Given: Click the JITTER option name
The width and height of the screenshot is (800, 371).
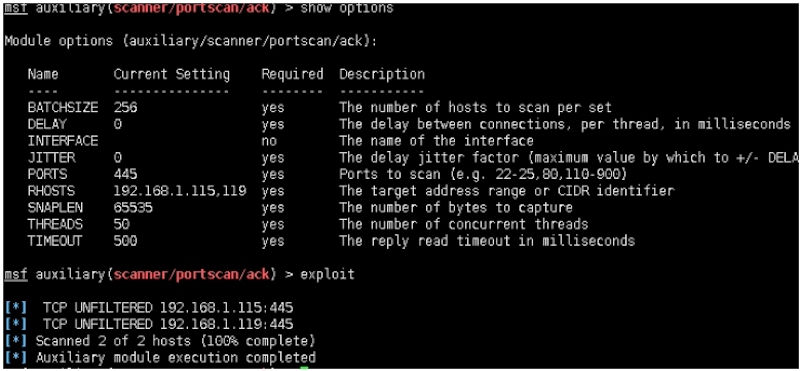Looking at the screenshot, I should (x=51, y=158).
